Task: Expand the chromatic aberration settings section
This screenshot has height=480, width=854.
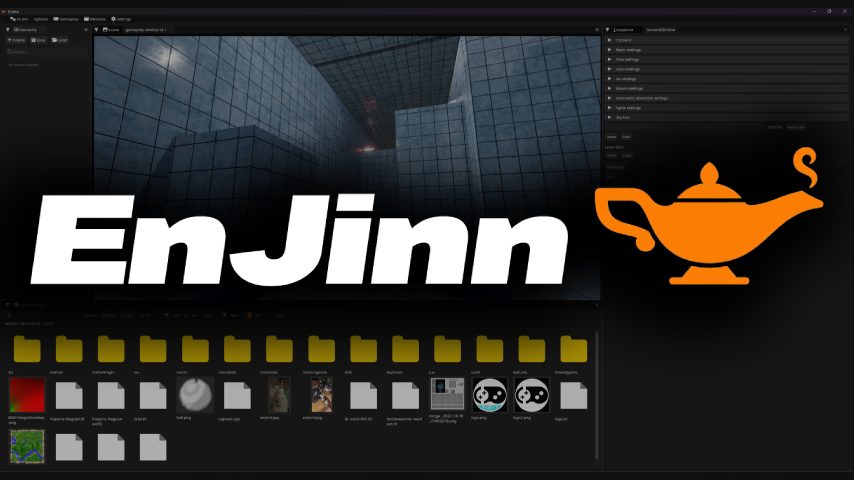Action: (727, 98)
